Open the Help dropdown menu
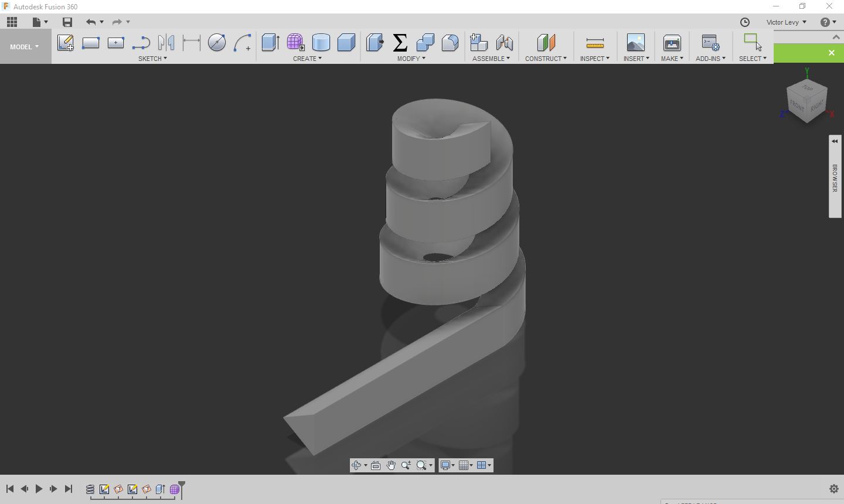The width and height of the screenshot is (844, 504). pos(828,22)
